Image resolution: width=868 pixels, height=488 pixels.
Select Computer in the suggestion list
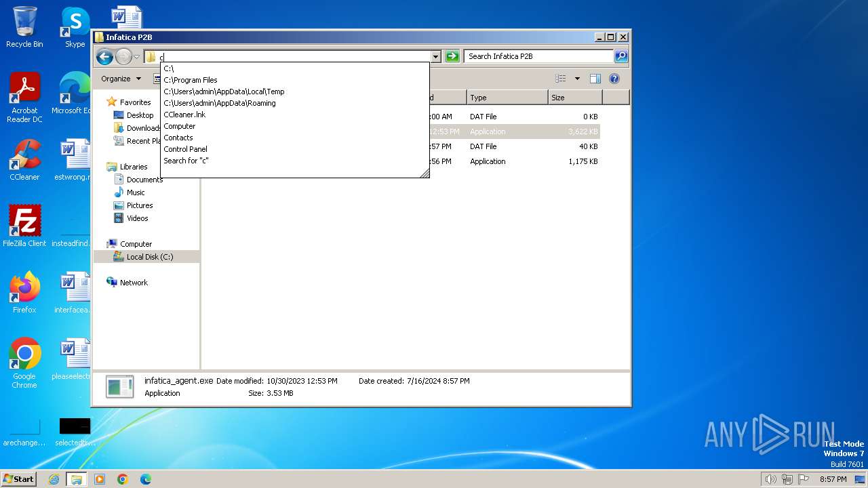(x=295, y=126)
